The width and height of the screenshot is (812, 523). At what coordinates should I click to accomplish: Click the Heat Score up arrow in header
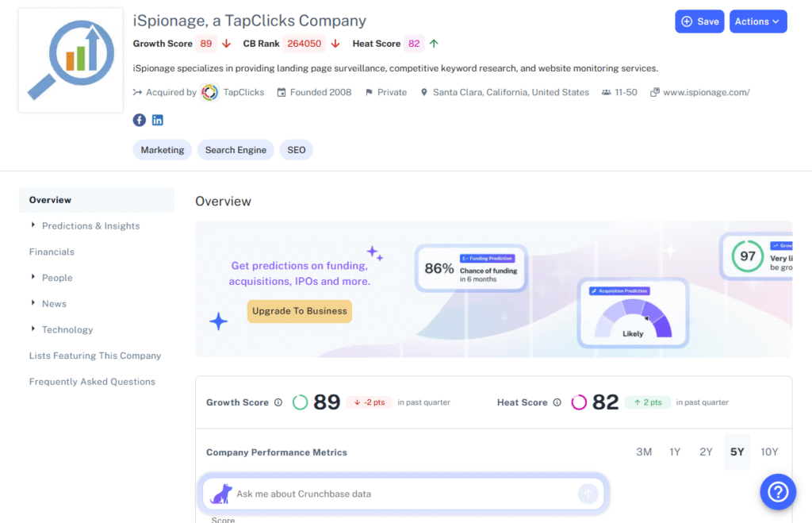[434, 44]
